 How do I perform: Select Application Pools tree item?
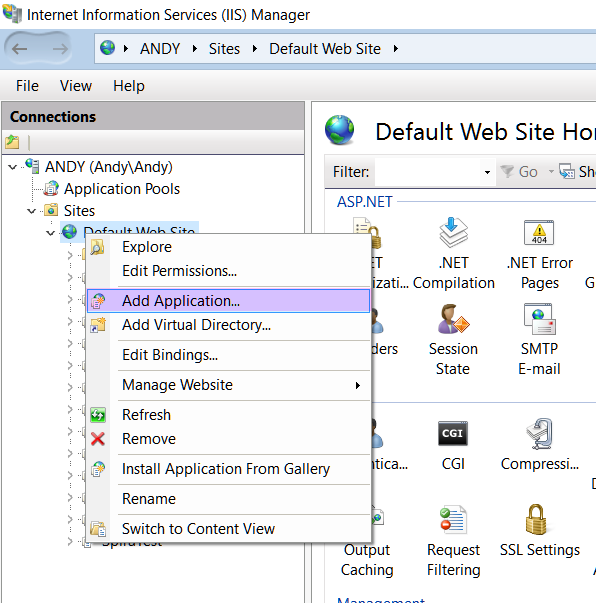coord(122,189)
